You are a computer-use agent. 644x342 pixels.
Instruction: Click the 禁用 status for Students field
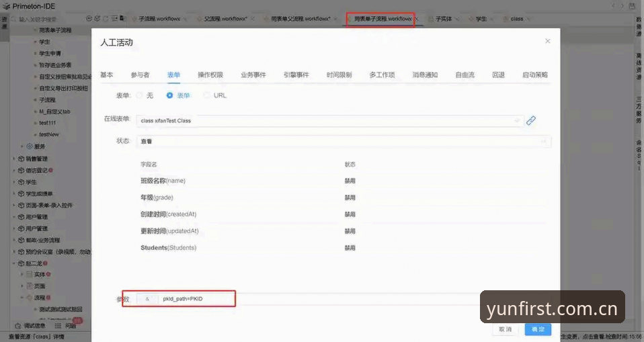point(350,248)
